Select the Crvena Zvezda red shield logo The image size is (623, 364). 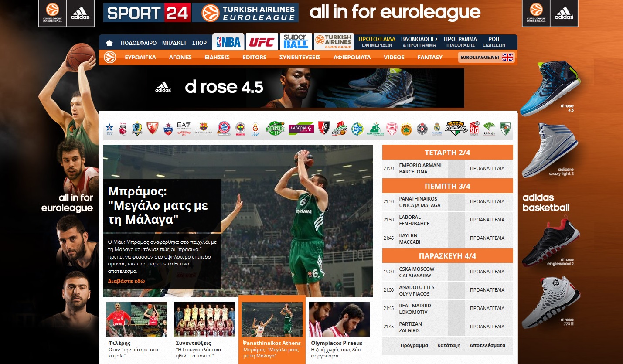click(152, 128)
